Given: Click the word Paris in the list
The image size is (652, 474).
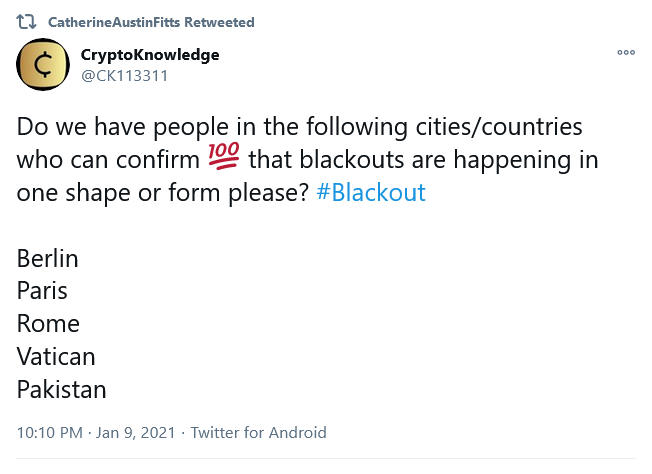Looking at the screenshot, I should pyautogui.click(x=42, y=291).
